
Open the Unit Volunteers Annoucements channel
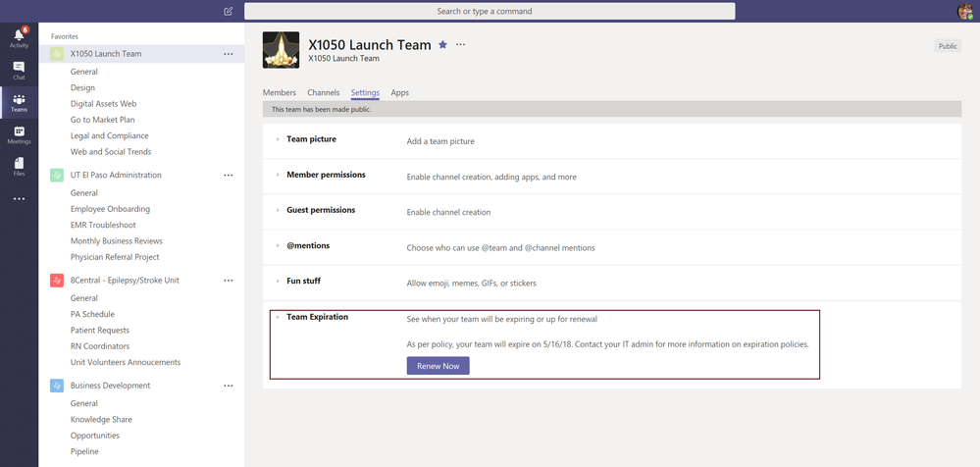pos(125,362)
